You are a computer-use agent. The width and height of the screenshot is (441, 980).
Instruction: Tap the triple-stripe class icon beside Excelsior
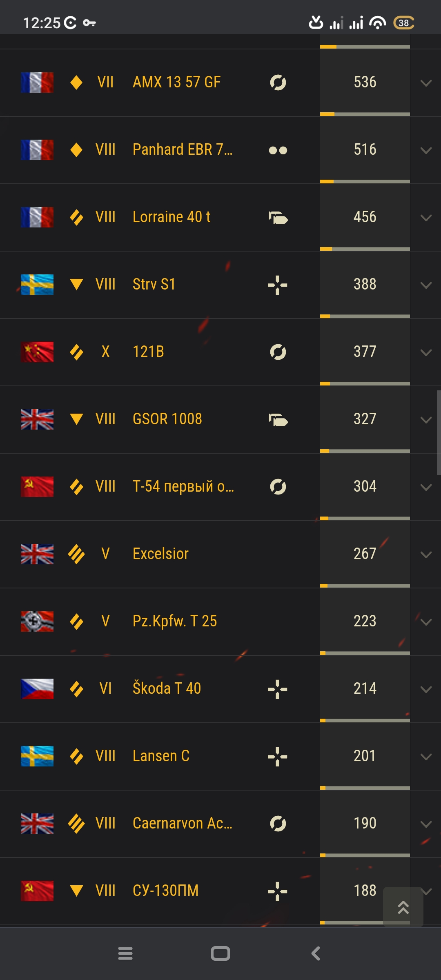76,554
